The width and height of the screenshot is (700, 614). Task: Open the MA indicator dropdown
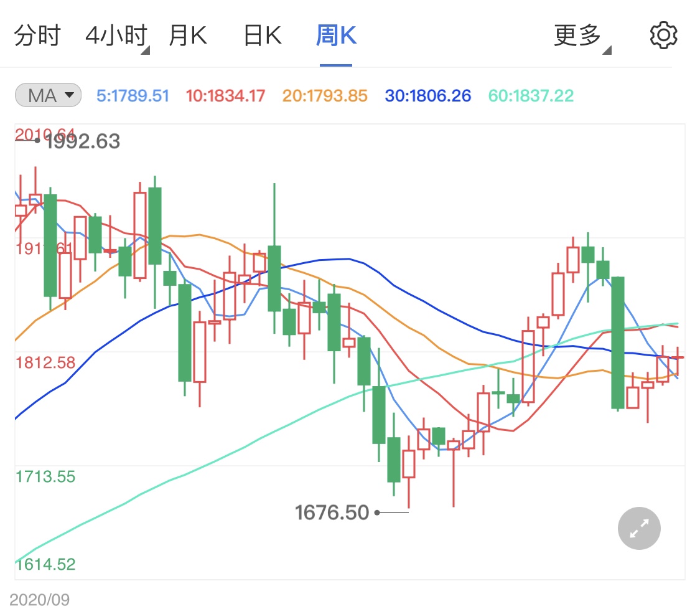pyautogui.click(x=48, y=95)
